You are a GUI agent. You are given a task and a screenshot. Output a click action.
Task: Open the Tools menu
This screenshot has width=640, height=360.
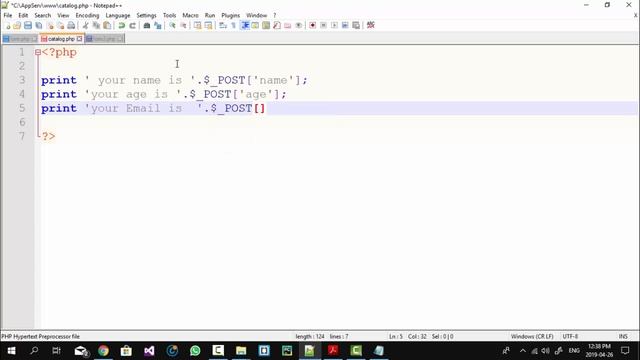pyautogui.click(x=169, y=16)
